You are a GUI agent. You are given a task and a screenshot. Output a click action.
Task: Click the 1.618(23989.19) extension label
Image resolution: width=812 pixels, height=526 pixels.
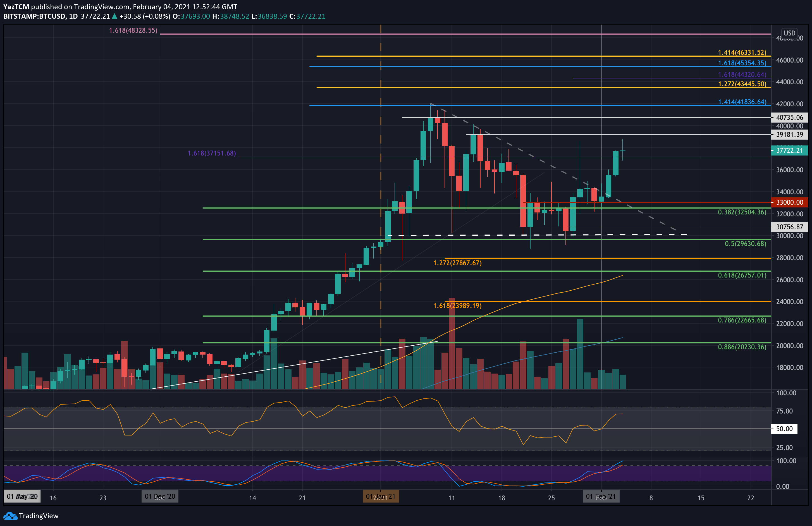tap(457, 306)
